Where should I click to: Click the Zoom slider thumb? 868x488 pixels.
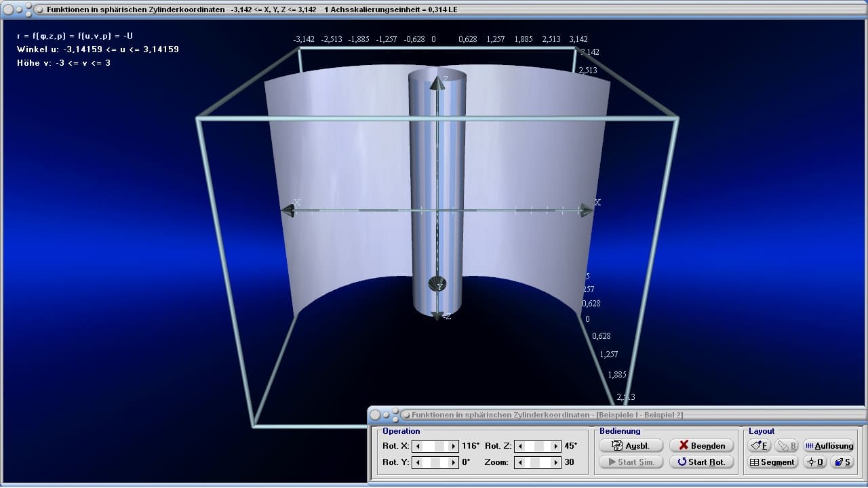(536, 462)
